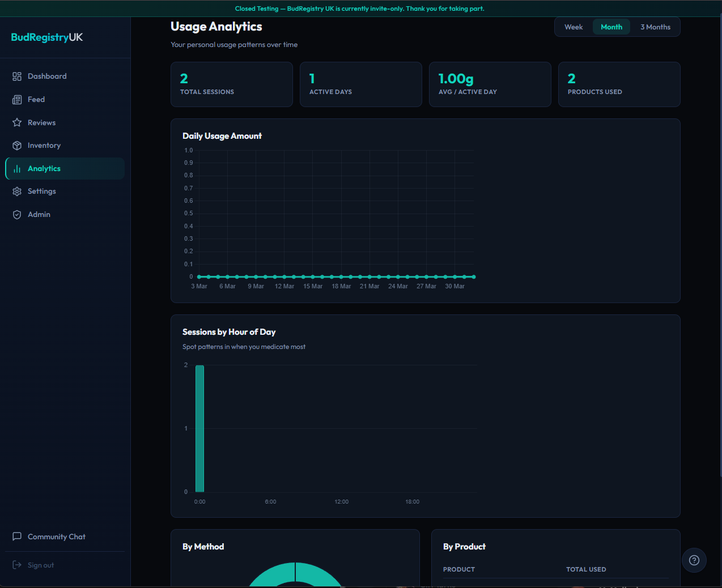Go to the Reviews page label
Screen dimensions: 722x588
click(41, 123)
